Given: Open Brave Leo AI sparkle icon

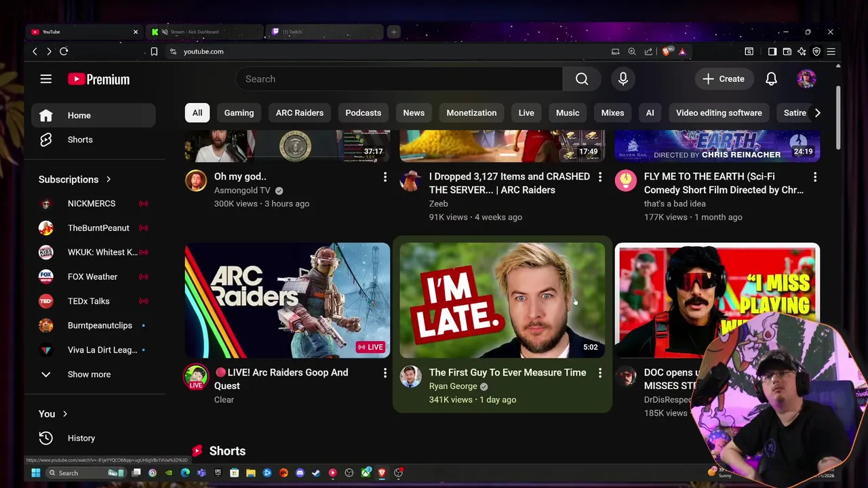Looking at the screenshot, I should 802,52.
